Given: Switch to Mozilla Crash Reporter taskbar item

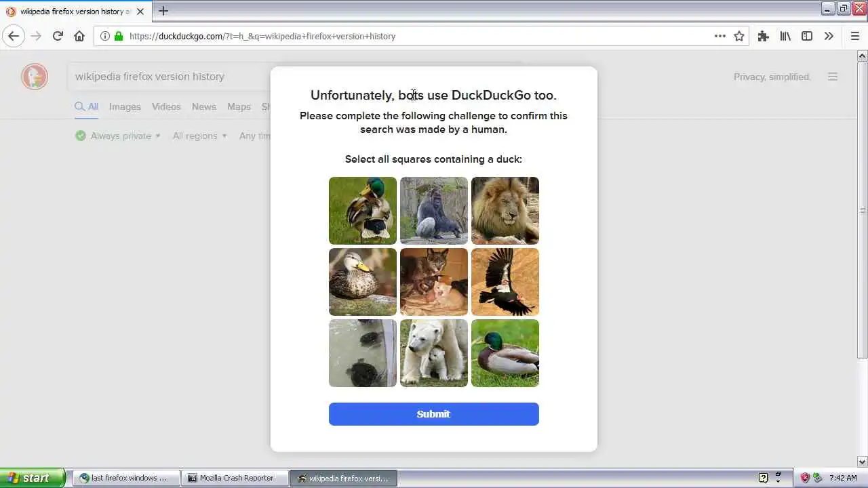Looking at the screenshot, I should pyautogui.click(x=235, y=478).
